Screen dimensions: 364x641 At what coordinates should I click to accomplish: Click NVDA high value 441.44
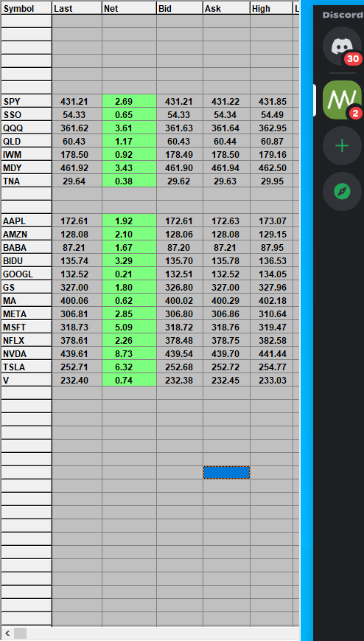click(x=272, y=353)
